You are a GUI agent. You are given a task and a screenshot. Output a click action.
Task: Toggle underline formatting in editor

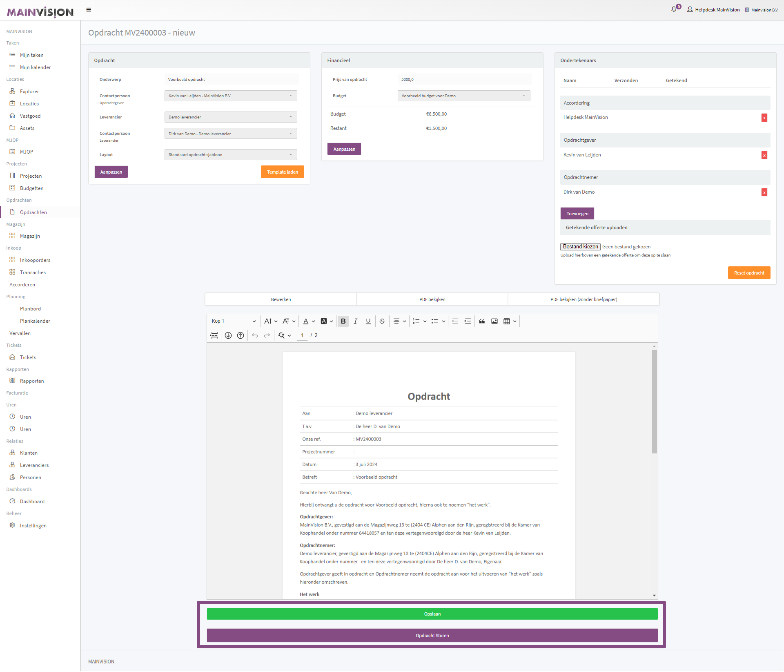click(x=368, y=321)
